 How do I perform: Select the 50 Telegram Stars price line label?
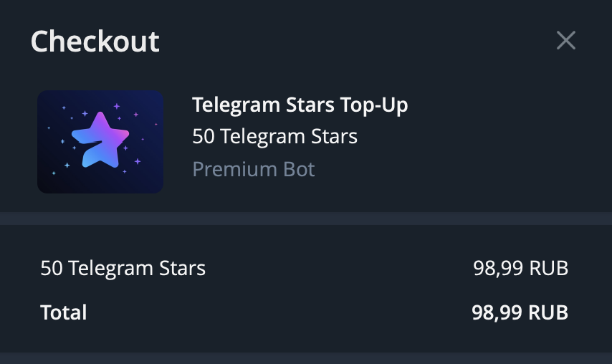[x=123, y=268]
